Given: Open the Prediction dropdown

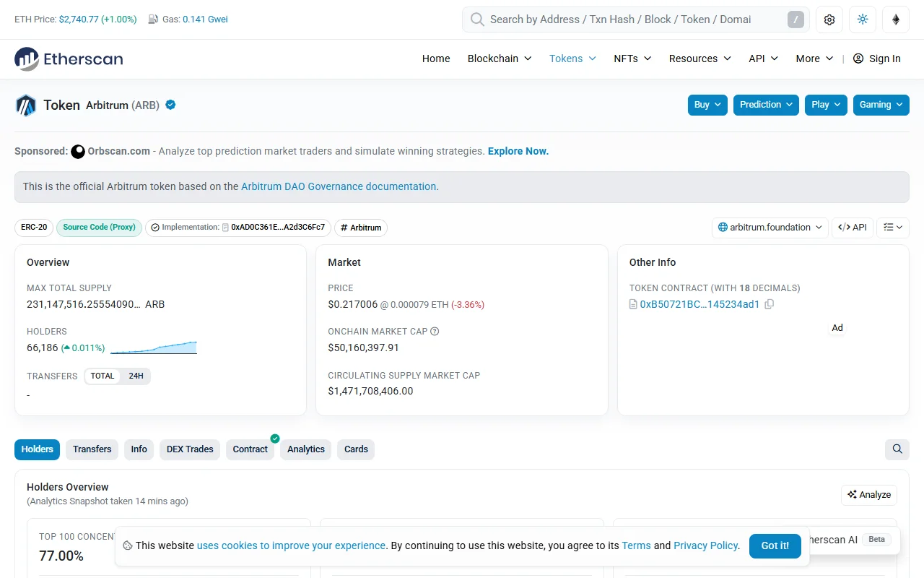Looking at the screenshot, I should click(x=766, y=105).
